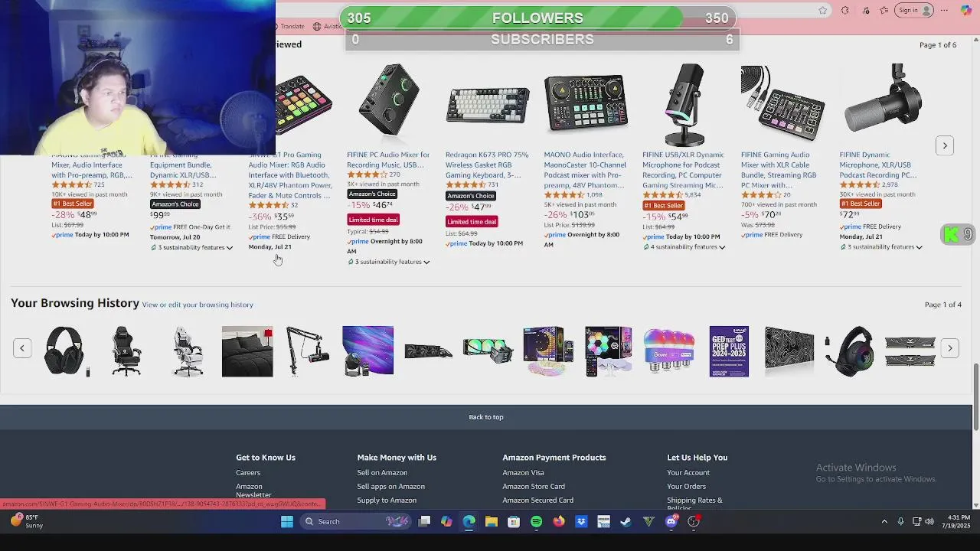
Task: Open the hexagon wall lights history thumbnail
Action: click(609, 351)
